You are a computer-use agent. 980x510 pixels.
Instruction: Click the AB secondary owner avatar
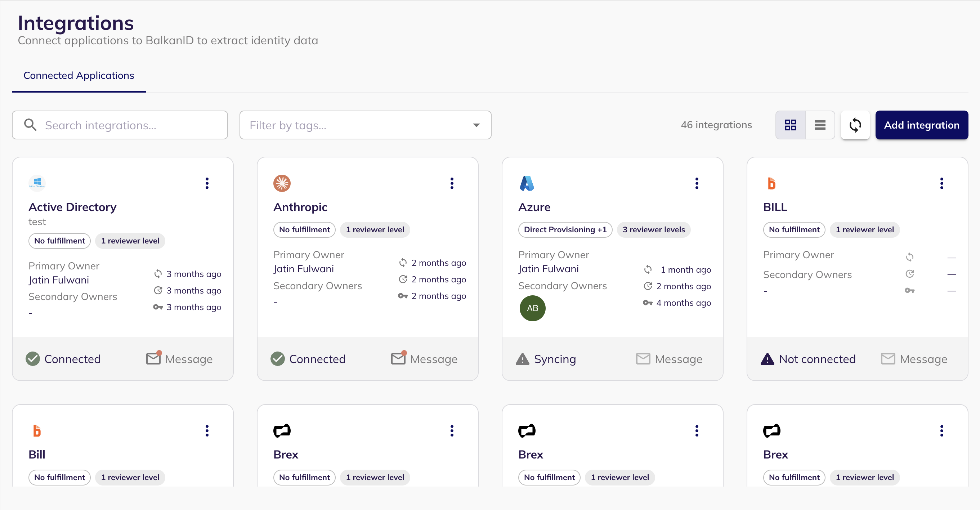532,308
